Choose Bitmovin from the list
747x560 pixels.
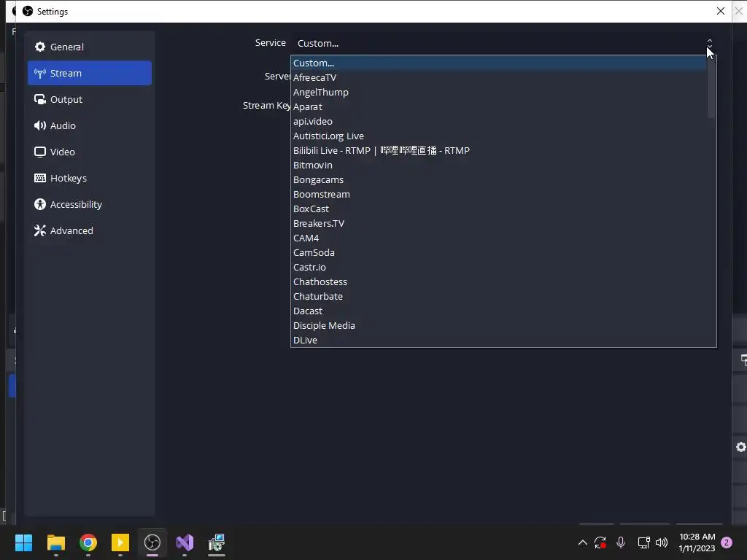[499, 166]
